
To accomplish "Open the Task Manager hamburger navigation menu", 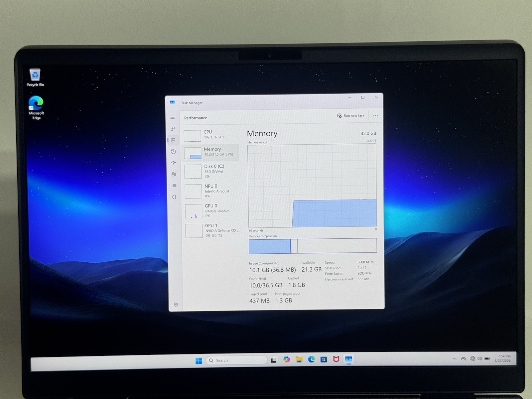I will click(172, 117).
